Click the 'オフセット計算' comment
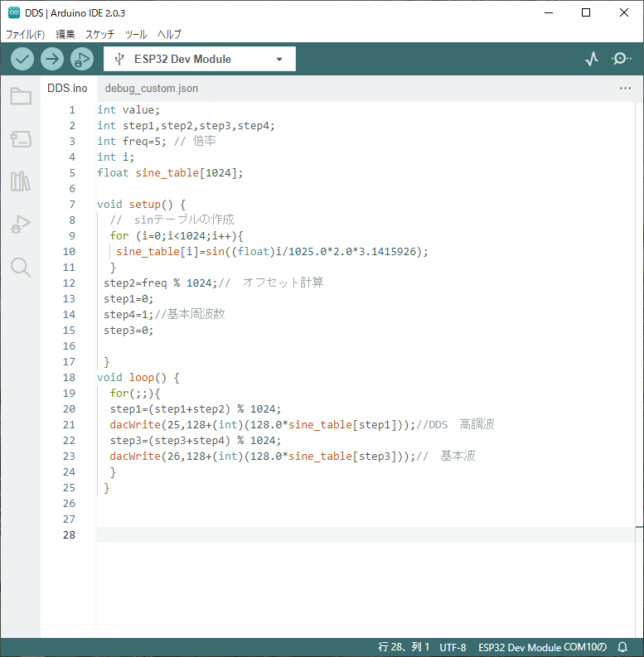The image size is (644, 657). [283, 283]
